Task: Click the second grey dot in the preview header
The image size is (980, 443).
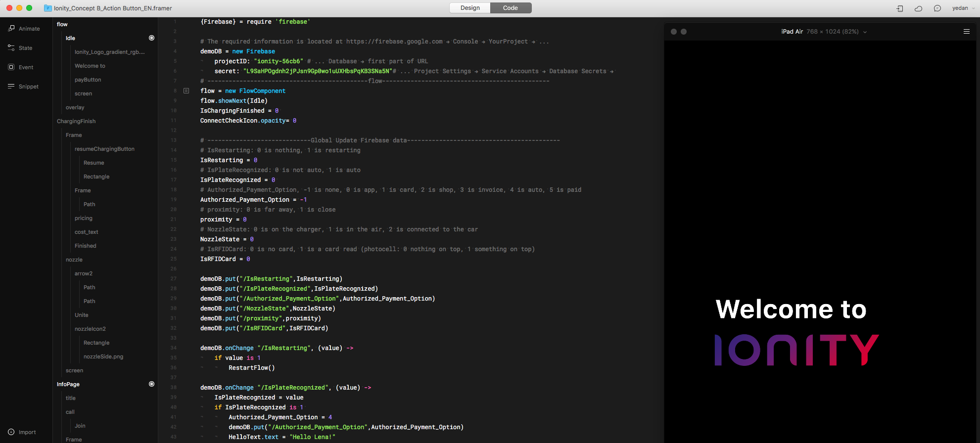Action: (x=684, y=32)
